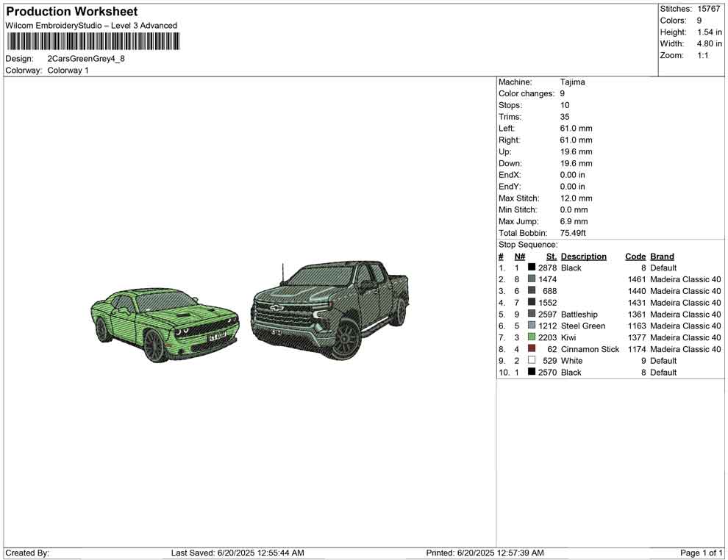Image resolution: width=728 pixels, height=560 pixels.
Task: Click the black swatch beside stitch count 2878
Action: pyautogui.click(x=532, y=268)
